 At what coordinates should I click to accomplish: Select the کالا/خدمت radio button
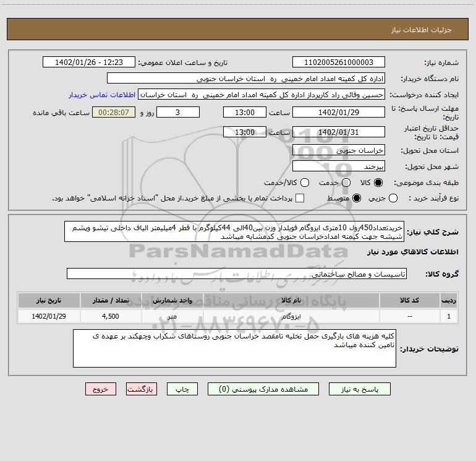[305, 183]
